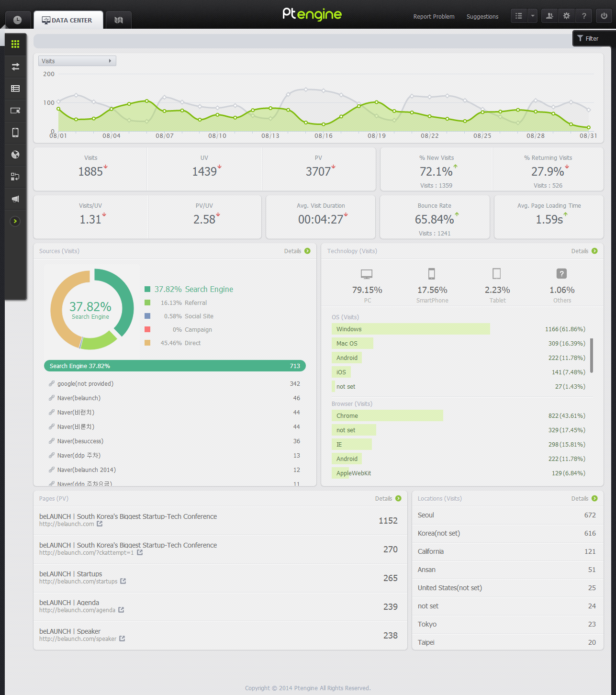616x695 pixels.
Task: Click the Report Problem link
Action: coord(433,16)
